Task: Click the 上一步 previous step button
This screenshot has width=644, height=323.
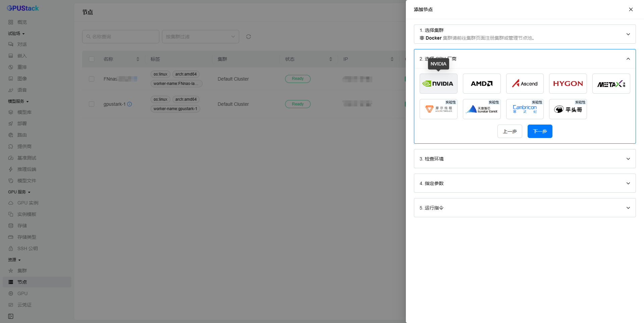Action: 510,131
